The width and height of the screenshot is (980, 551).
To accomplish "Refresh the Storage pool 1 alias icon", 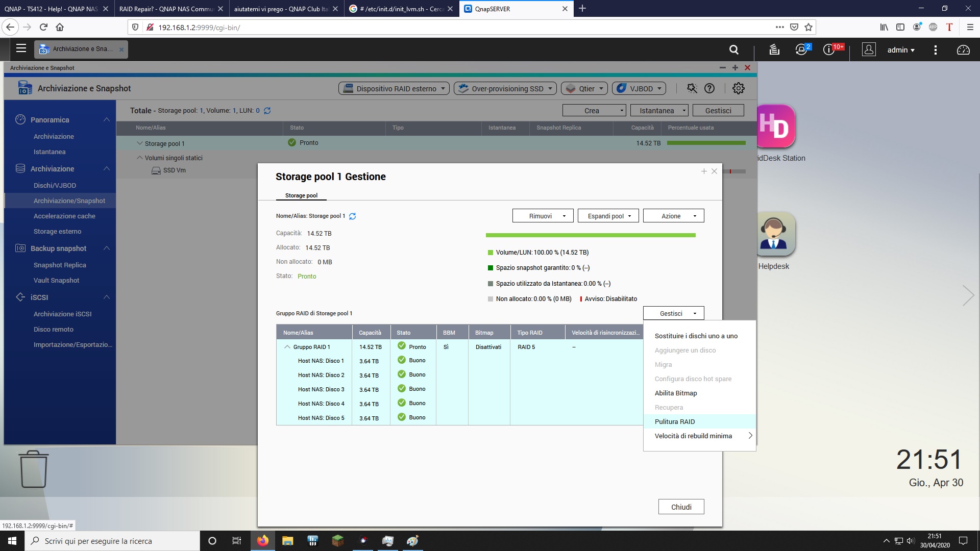I will coord(352,216).
